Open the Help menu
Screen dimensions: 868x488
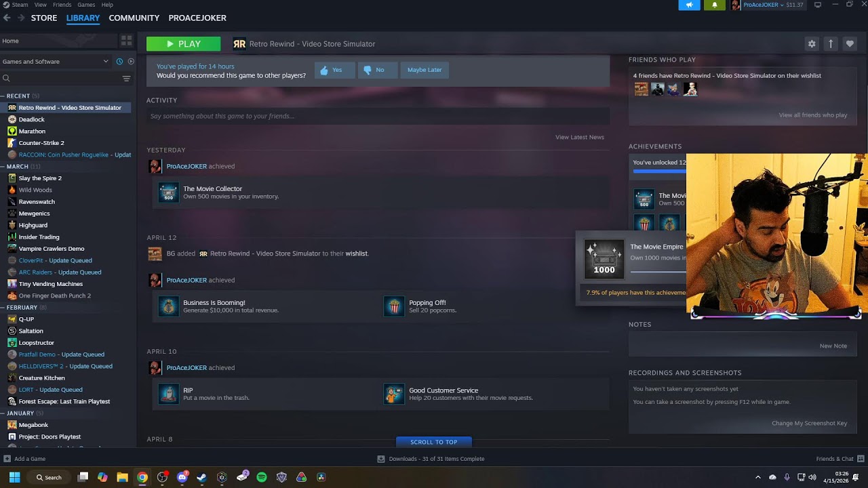tap(107, 5)
